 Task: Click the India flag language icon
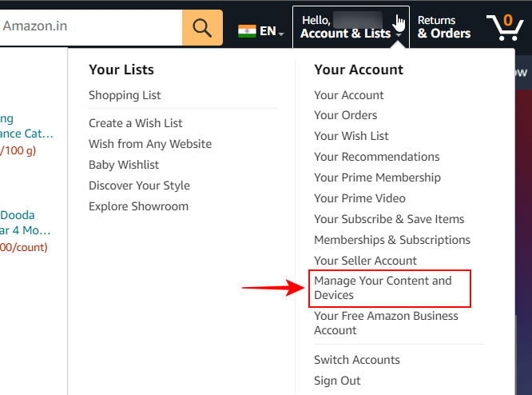(247, 31)
